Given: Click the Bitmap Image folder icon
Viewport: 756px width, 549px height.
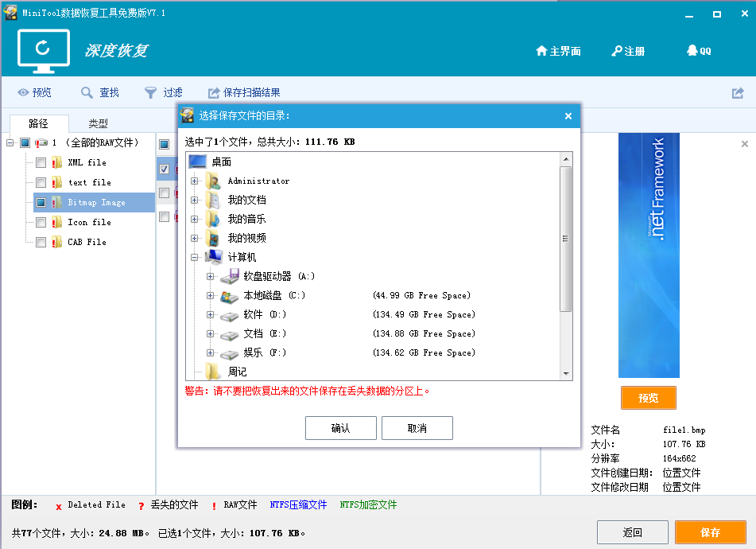Looking at the screenshot, I should (57, 202).
